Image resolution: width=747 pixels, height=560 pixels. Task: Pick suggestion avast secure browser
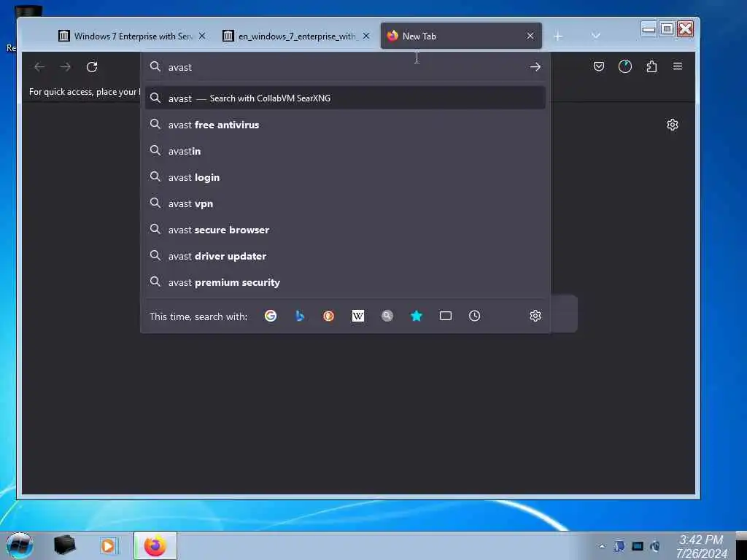[x=345, y=230]
